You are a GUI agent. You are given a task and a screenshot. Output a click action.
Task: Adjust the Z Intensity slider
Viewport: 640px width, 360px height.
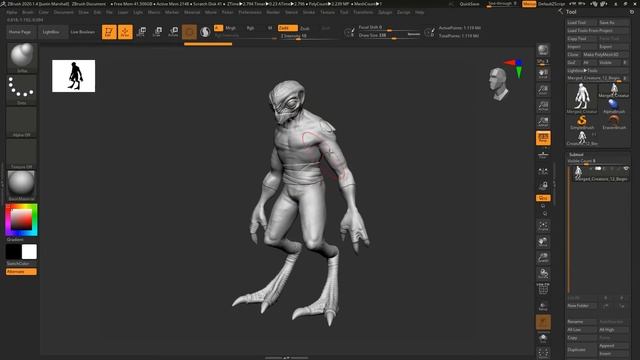point(308,36)
